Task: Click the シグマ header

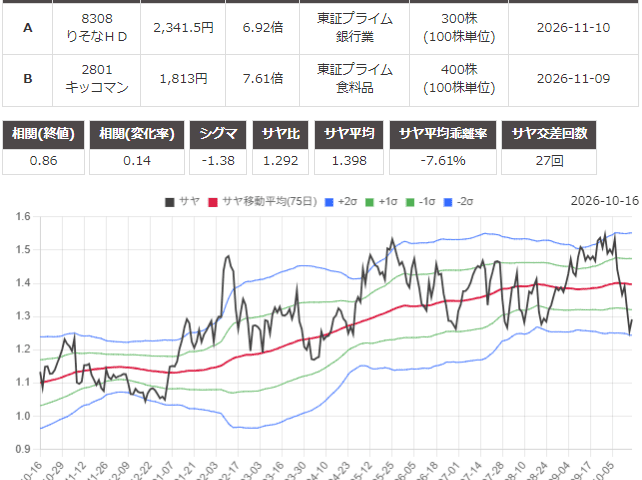Action: (218, 134)
